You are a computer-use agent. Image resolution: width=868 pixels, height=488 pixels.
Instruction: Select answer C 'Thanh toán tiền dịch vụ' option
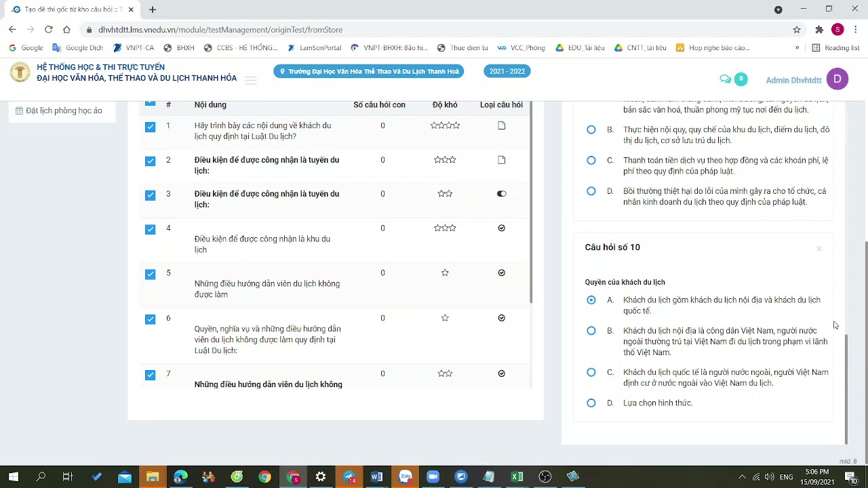591,161
